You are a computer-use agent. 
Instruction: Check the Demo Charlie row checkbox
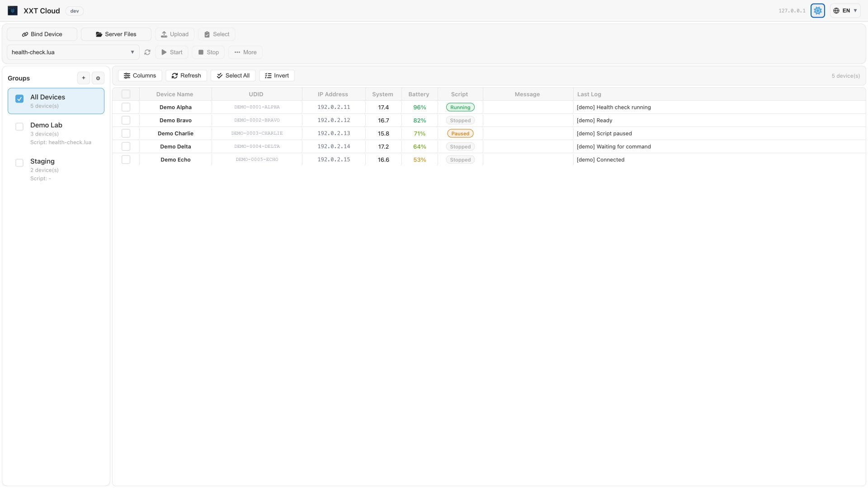[126, 134]
